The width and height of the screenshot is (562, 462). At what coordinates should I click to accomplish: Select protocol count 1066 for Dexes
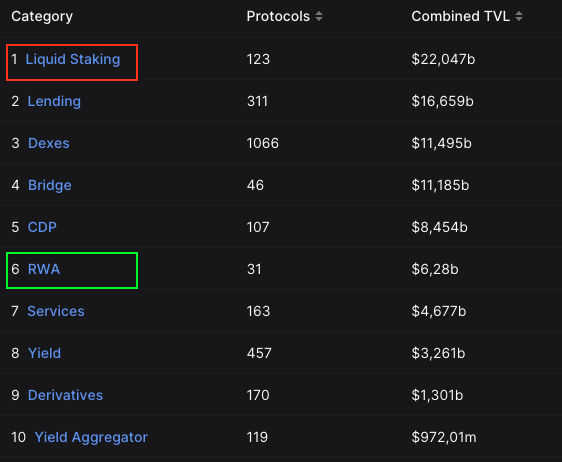tap(263, 143)
